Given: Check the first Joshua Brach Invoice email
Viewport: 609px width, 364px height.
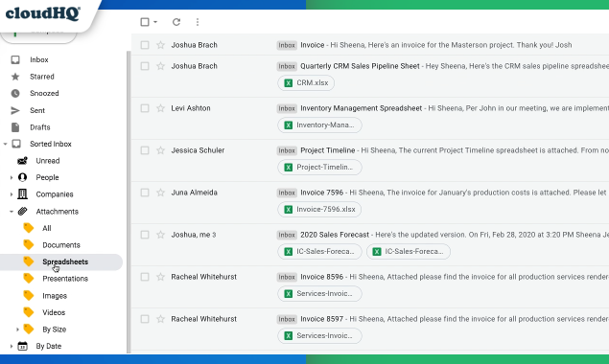Looking at the screenshot, I should tap(145, 45).
